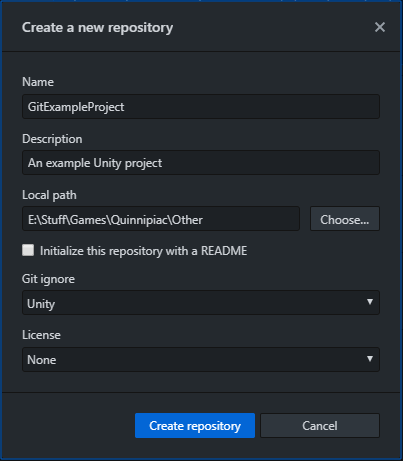This screenshot has height=461, width=403.
Task: Focus the Description field with Unity project text
Action: [x=201, y=163]
